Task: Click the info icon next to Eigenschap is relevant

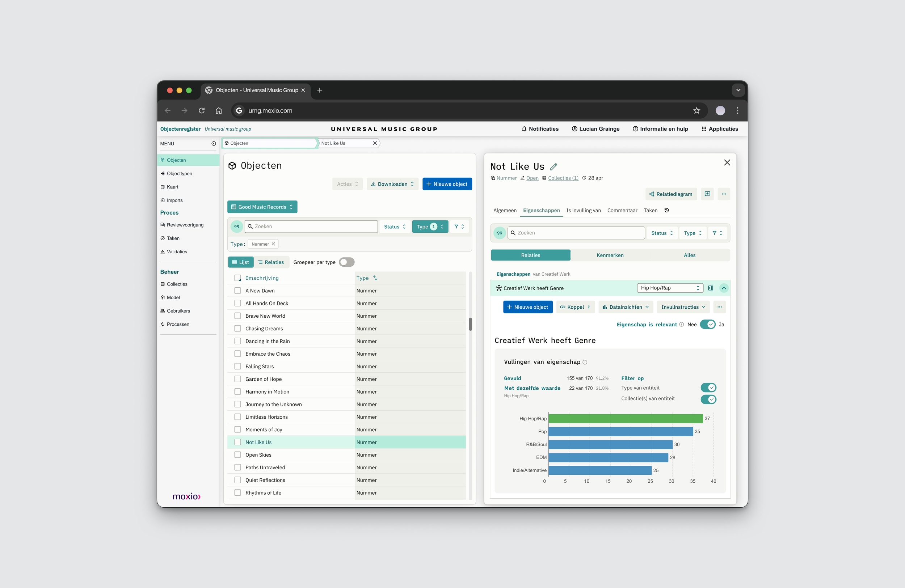Action: [681, 325]
